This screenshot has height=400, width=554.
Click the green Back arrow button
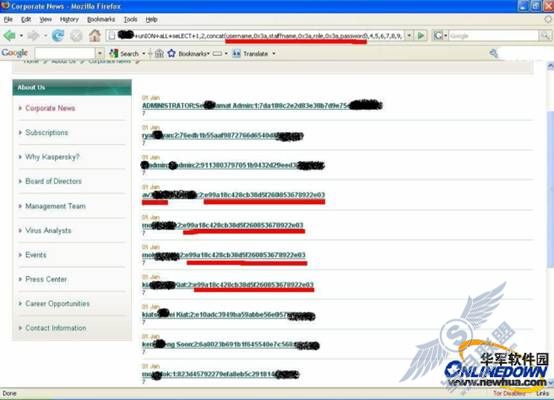(9, 36)
